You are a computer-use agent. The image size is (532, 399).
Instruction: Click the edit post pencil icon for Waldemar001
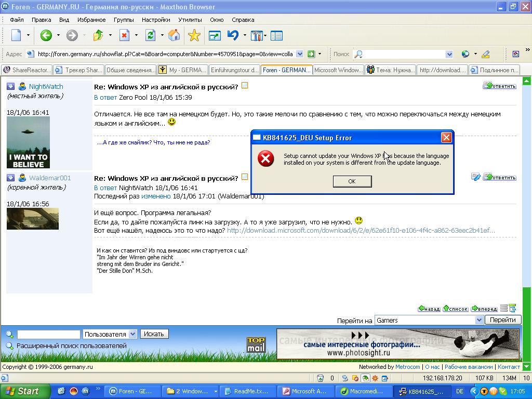point(476,177)
